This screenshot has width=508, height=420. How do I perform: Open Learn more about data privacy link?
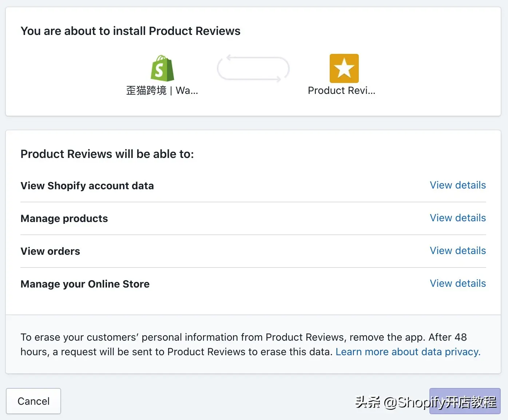[x=408, y=352]
